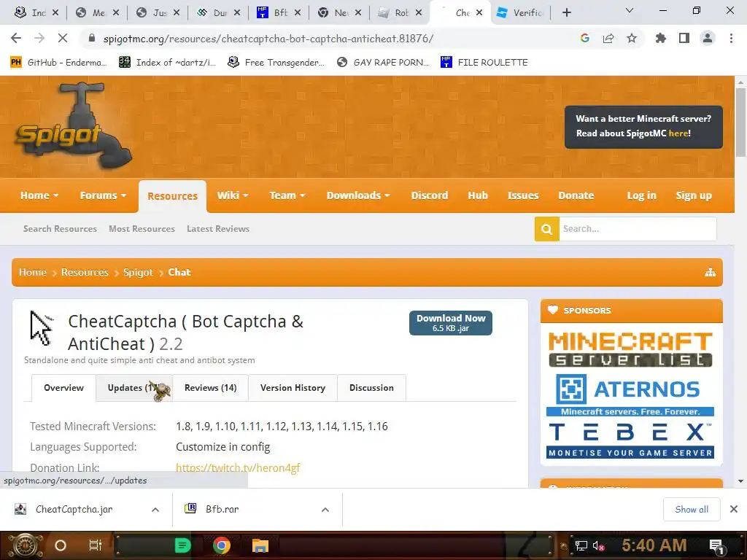Open the Aternos sponsor banner
This screenshot has height=560, width=747.
click(x=630, y=394)
